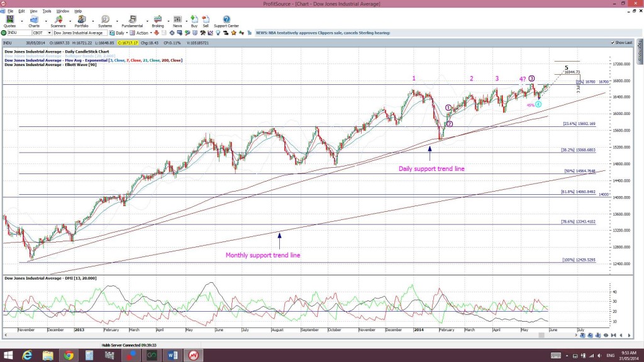Open the Help menu
Screen dimensions: 644x362
tap(78, 11)
